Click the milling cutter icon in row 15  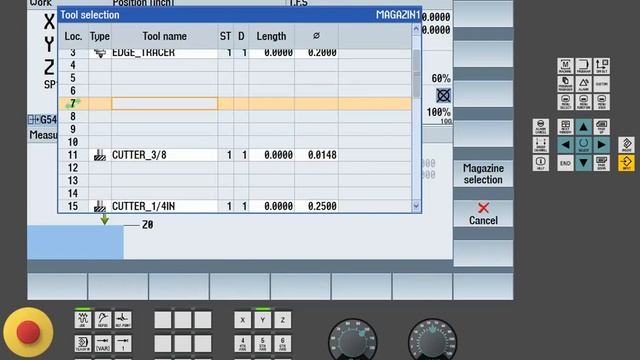(100, 206)
